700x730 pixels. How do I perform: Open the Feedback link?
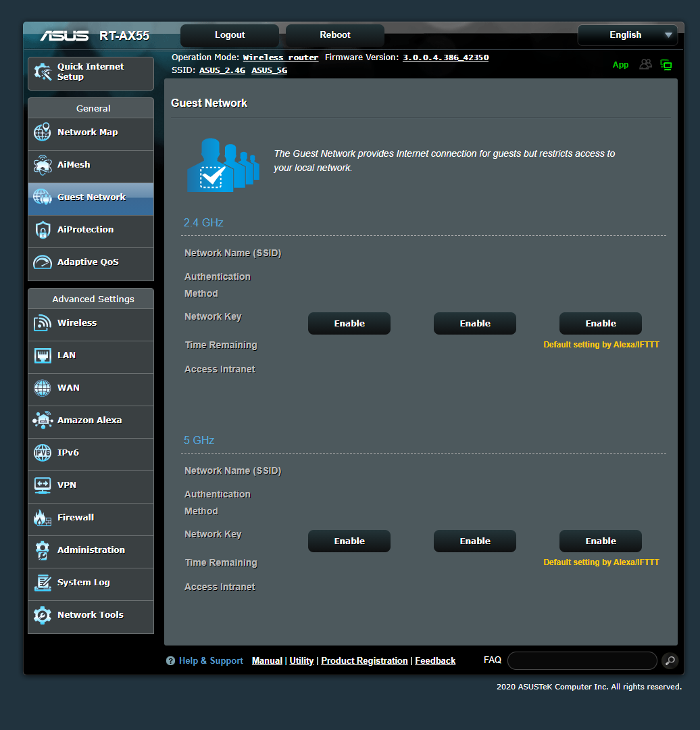click(434, 660)
